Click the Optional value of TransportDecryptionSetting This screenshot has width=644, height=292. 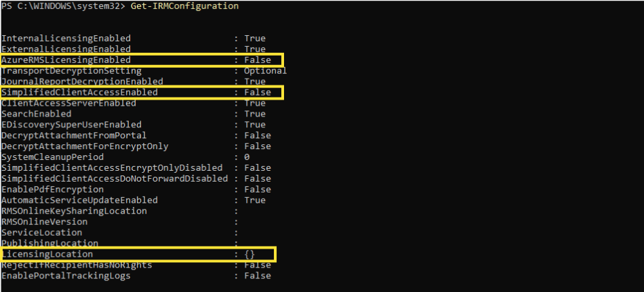click(265, 71)
